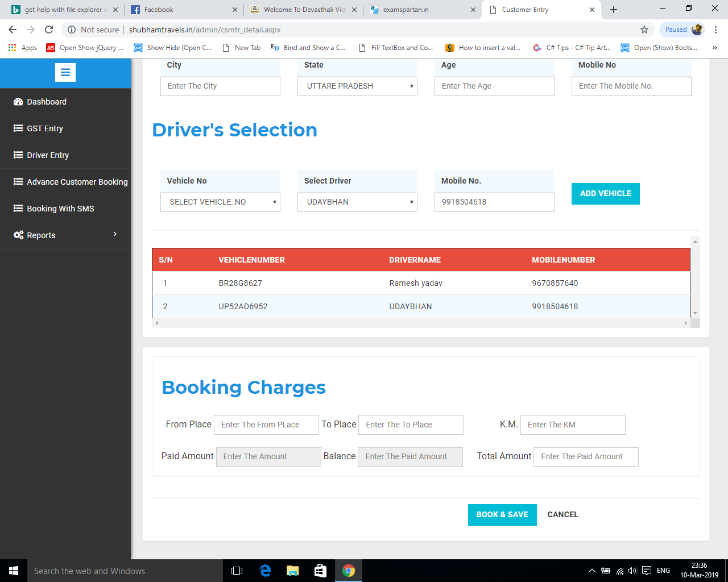
Task: Focus the Enter The Mobile No. field
Action: [631, 86]
